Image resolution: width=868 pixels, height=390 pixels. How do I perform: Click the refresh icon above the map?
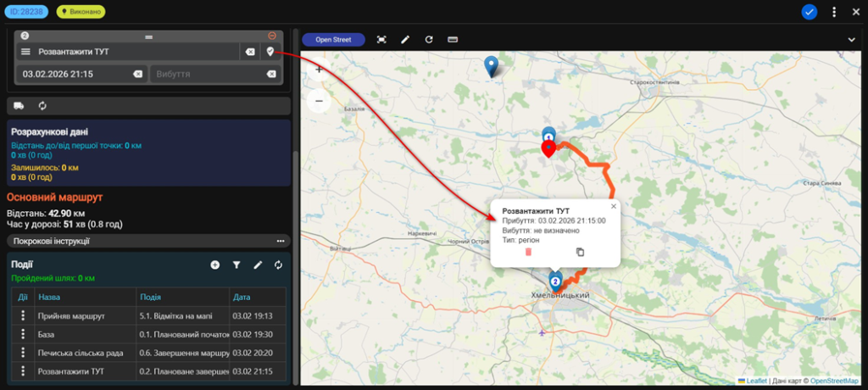(428, 39)
